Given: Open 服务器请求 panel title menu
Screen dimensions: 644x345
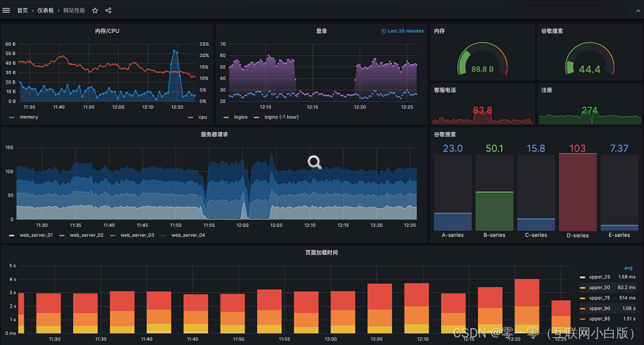Looking at the screenshot, I should [215, 135].
